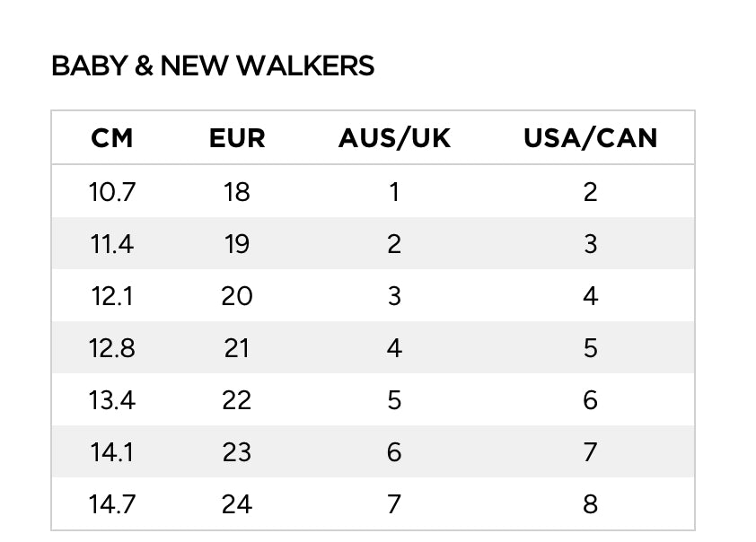Screen dimensions: 756x542
Task: Select EUR size 21
Action: tap(237, 347)
